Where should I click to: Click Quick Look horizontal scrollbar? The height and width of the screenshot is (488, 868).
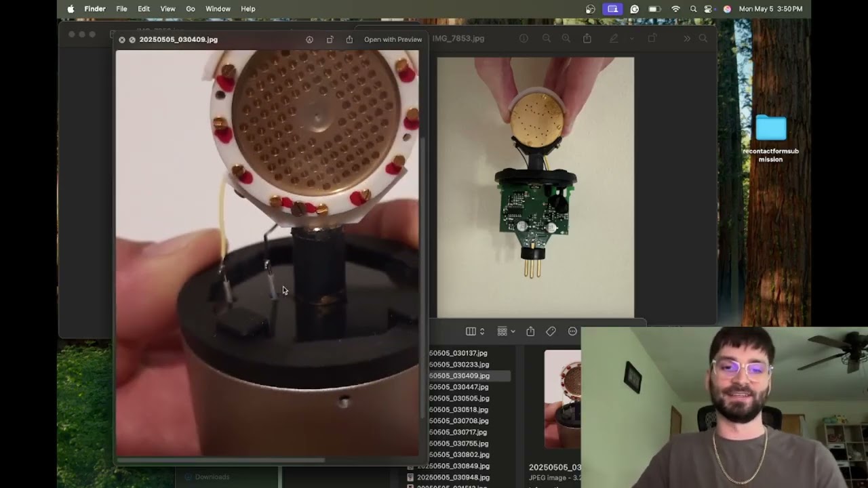coord(221,460)
